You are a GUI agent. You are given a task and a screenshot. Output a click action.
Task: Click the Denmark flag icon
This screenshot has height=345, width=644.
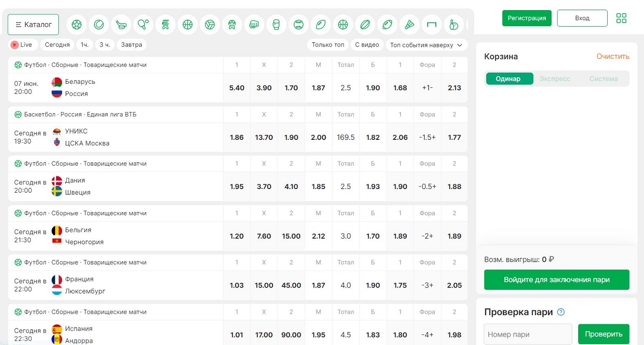pos(57,181)
